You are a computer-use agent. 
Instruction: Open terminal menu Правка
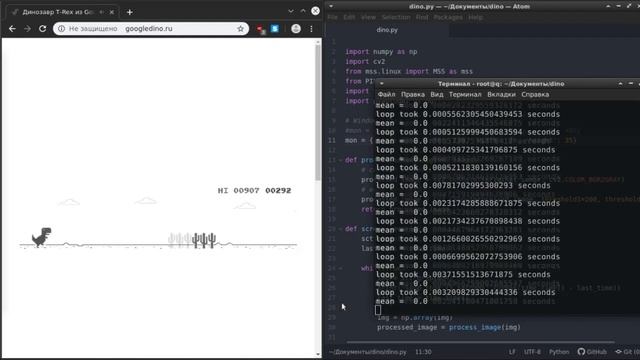click(x=413, y=94)
